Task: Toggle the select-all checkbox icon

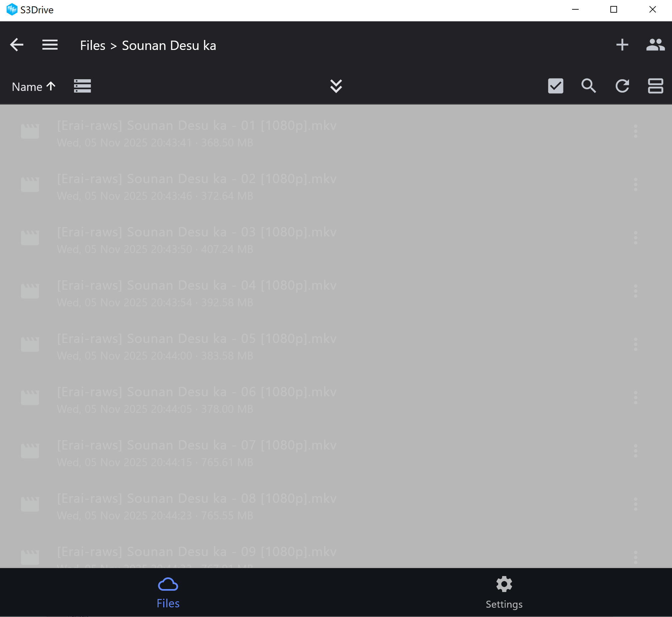Action: [555, 86]
